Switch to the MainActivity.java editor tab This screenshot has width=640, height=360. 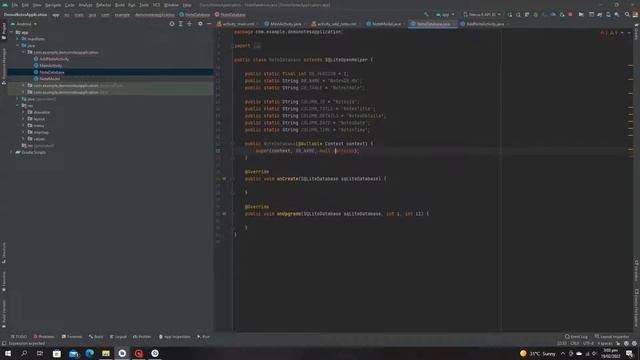(282, 24)
